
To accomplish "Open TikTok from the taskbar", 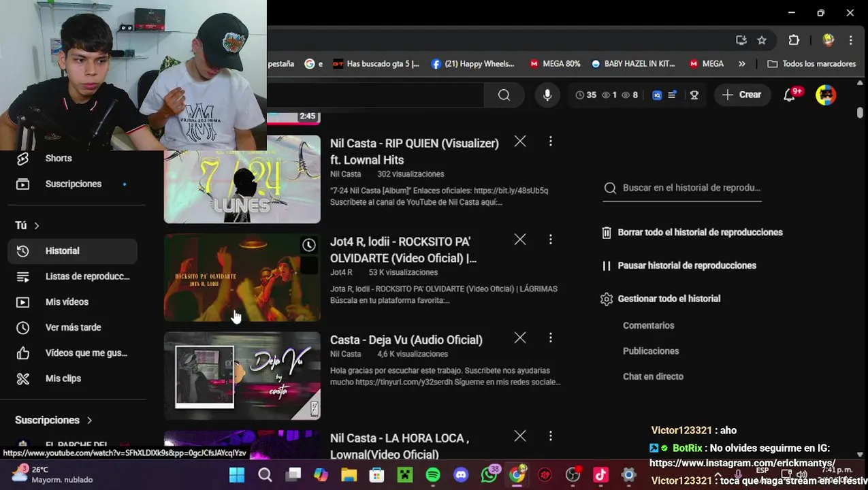I will point(600,475).
